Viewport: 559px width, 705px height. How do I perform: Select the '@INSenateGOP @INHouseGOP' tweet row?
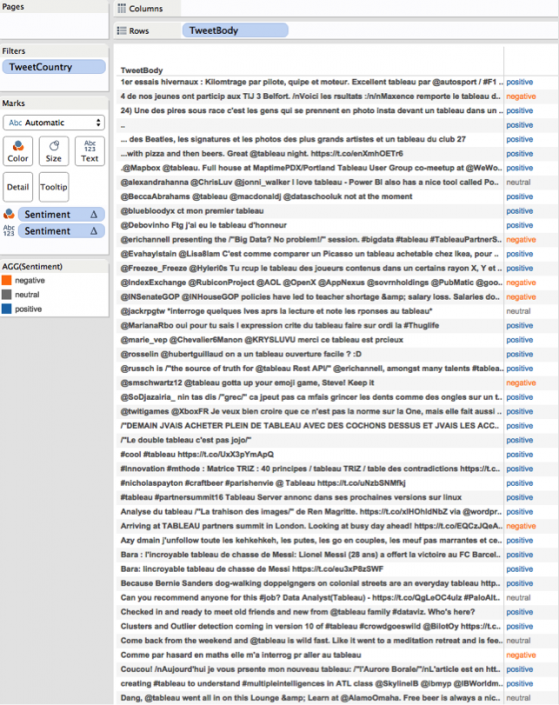[x=310, y=297]
